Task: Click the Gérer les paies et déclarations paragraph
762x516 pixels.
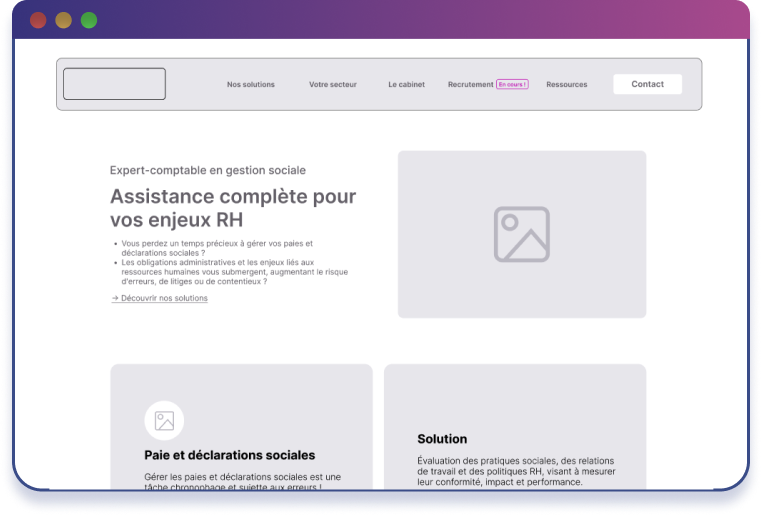Action: [x=242, y=481]
